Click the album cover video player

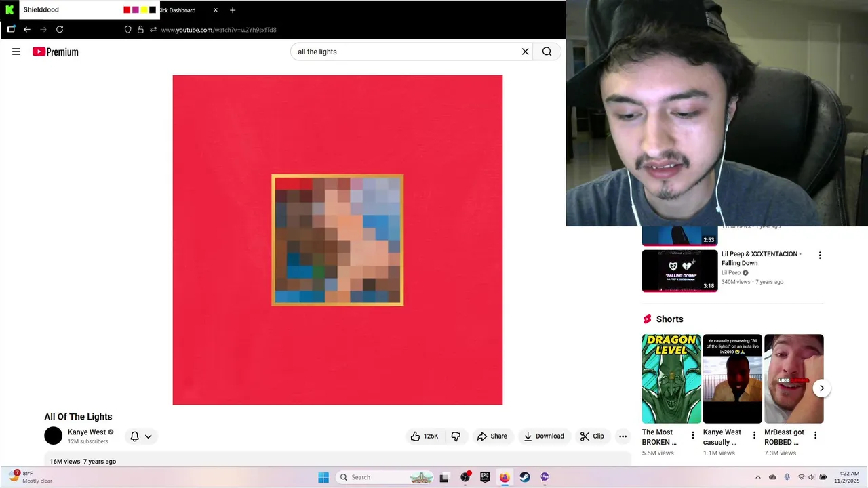tap(338, 240)
